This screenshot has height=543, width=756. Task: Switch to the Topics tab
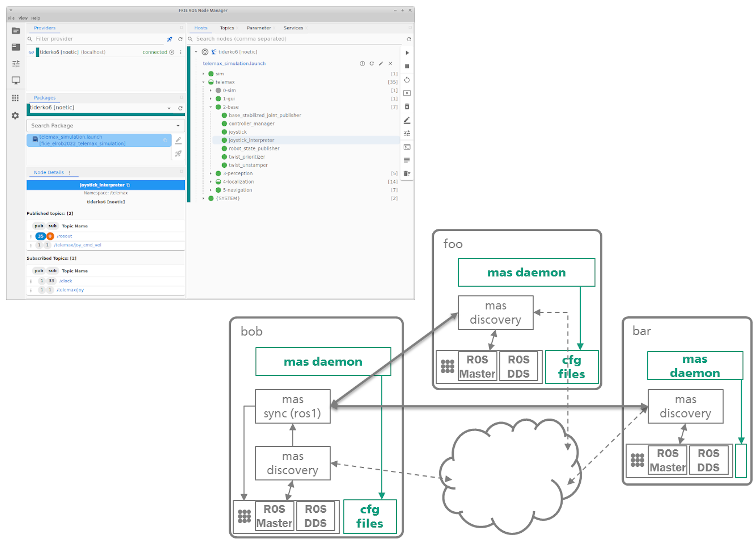click(x=227, y=28)
